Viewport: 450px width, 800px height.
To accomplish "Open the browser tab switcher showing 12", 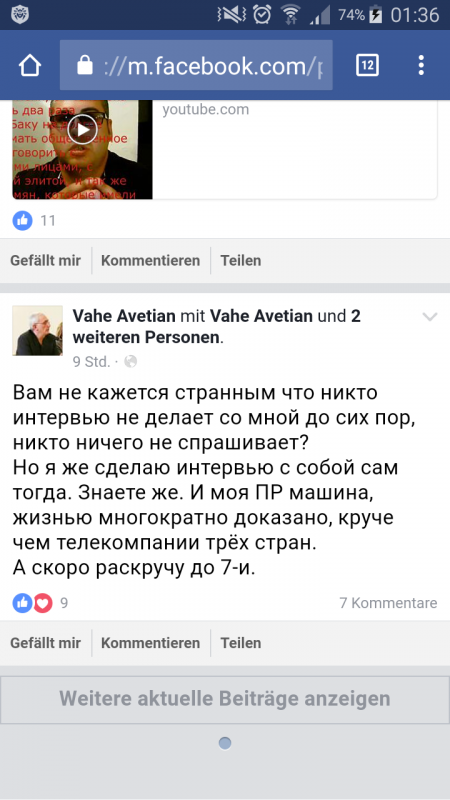I will 367,65.
